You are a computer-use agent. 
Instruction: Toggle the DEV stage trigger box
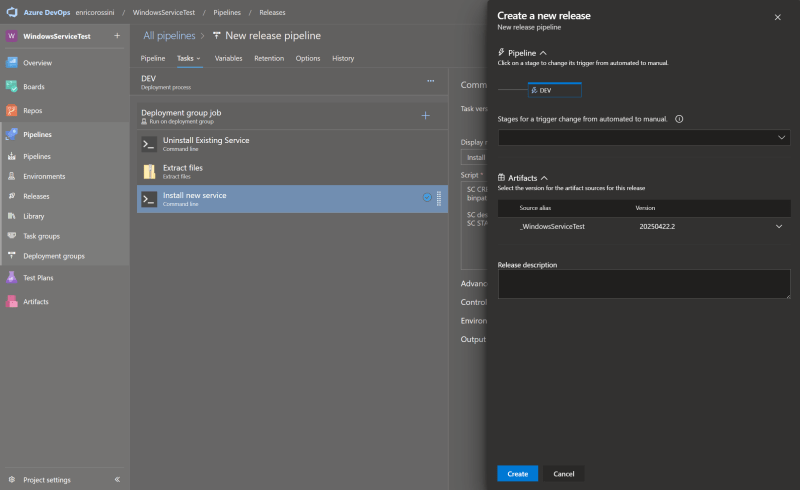pyautogui.click(x=555, y=90)
